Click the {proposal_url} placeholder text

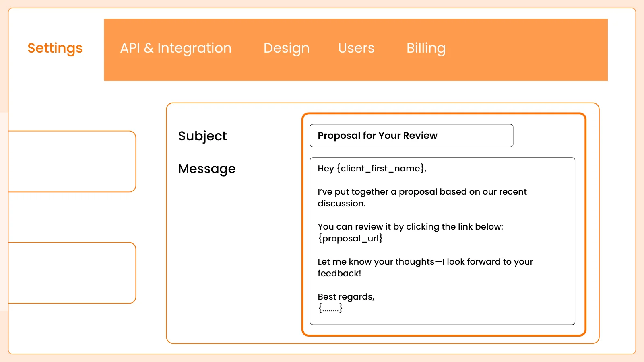350,239
